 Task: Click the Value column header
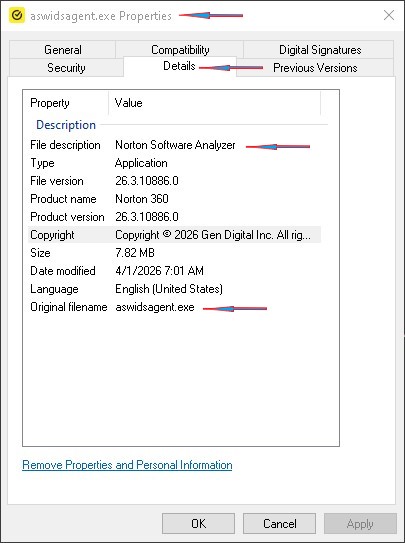[x=215, y=103]
